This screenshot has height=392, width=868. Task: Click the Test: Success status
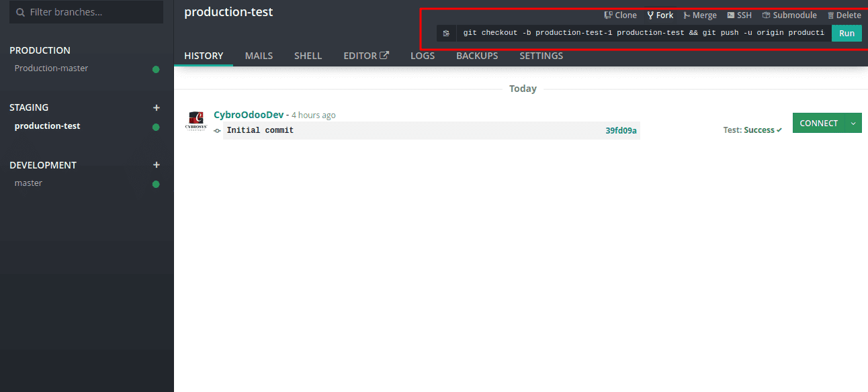[x=752, y=130]
